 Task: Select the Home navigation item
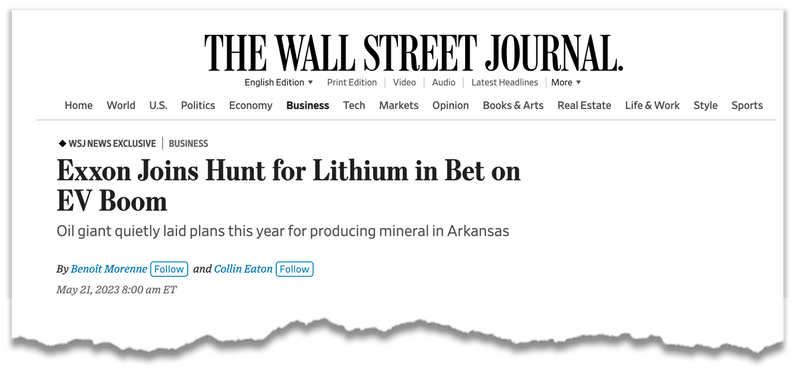(79, 105)
